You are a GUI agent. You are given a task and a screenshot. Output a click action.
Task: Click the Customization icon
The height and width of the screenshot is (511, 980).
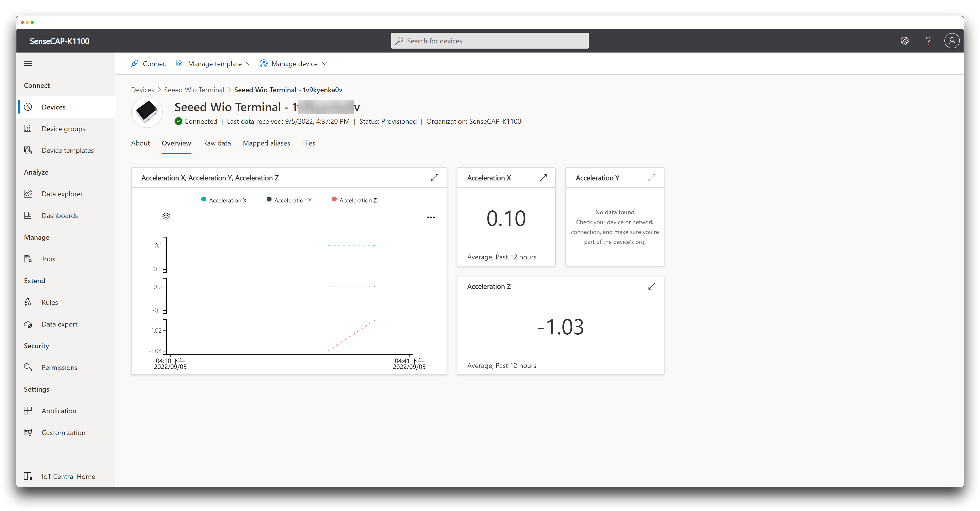tap(28, 432)
